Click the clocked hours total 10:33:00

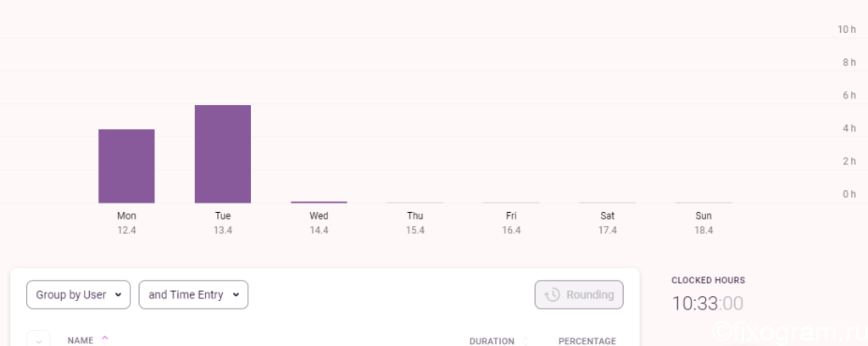[x=708, y=304]
